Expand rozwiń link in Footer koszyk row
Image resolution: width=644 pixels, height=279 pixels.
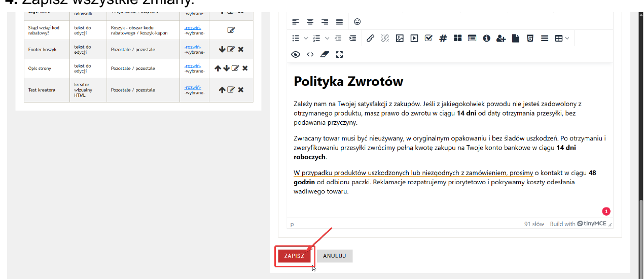point(193,47)
